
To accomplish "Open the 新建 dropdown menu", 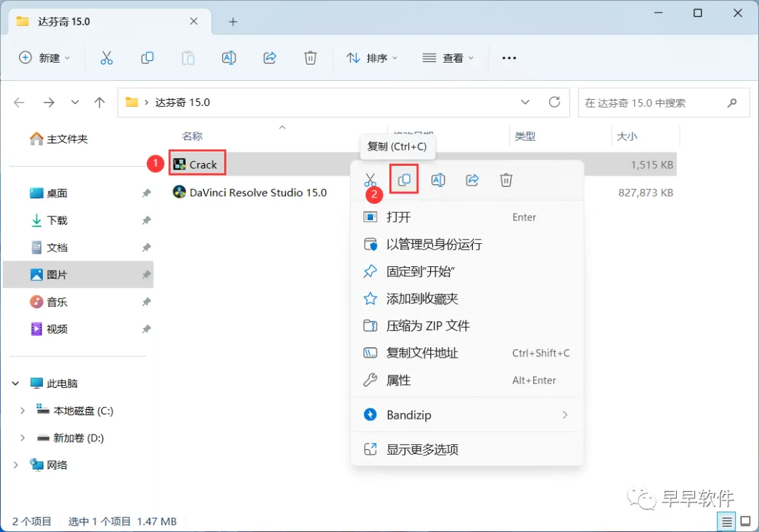I will (44, 58).
